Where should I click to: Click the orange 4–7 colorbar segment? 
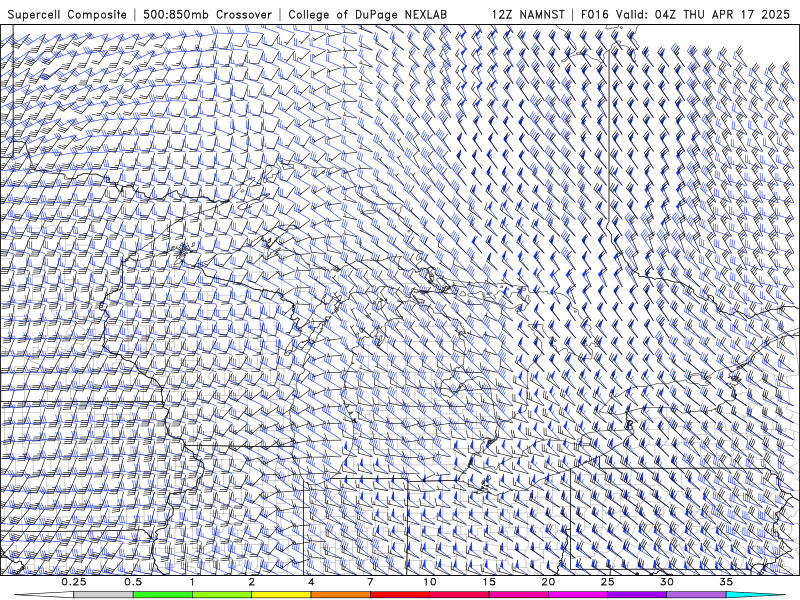pos(340,595)
